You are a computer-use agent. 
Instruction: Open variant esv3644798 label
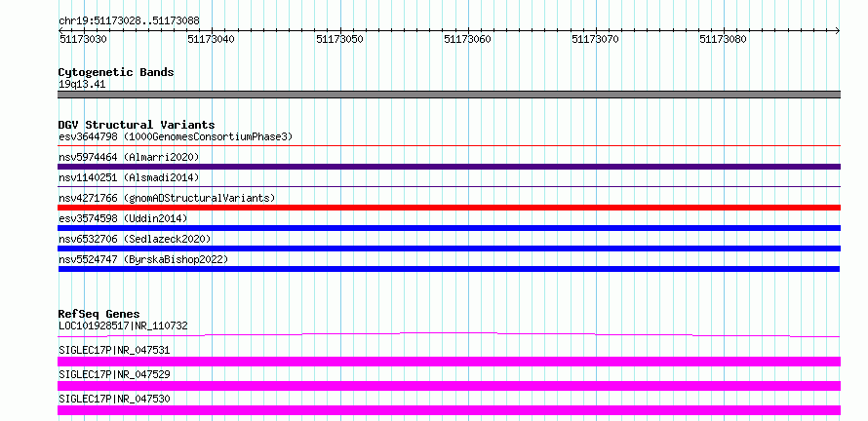[176, 136]
